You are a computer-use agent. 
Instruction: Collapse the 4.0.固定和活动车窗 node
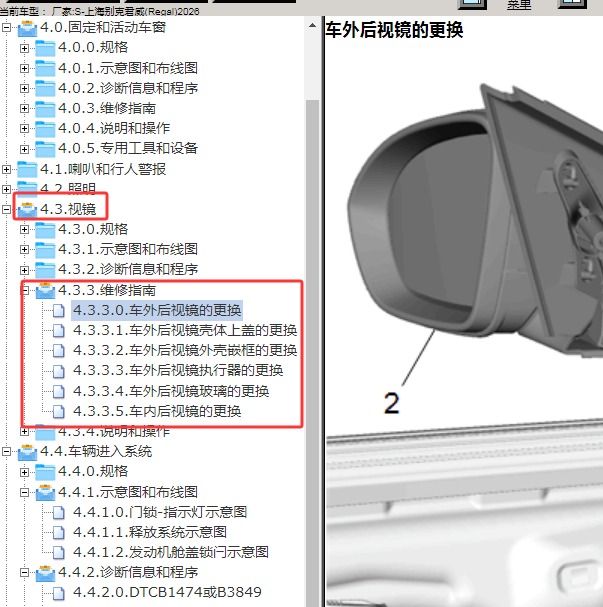click(6, 28)
